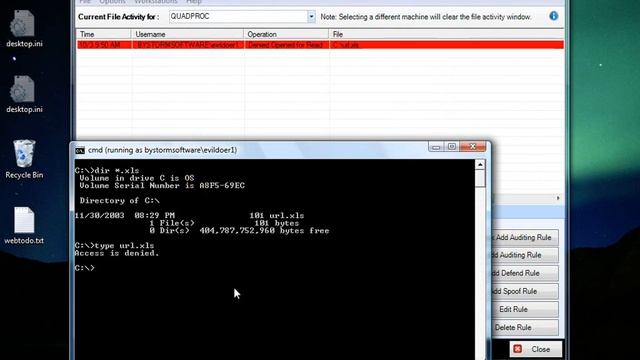Sort by the Operation column header
Viewport: 640px width, 360px height.
286,34
